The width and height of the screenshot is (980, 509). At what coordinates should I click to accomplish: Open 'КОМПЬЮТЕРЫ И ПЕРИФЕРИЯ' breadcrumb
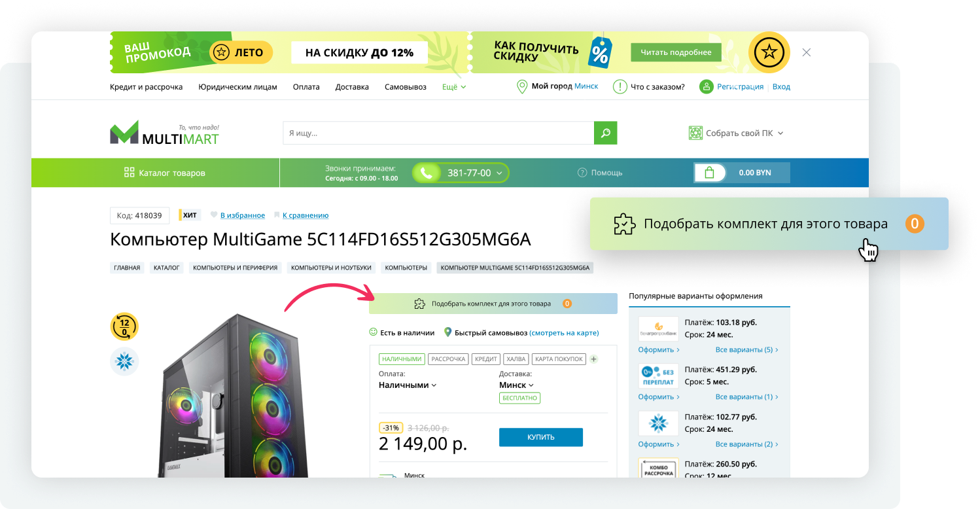click(236, 268)
